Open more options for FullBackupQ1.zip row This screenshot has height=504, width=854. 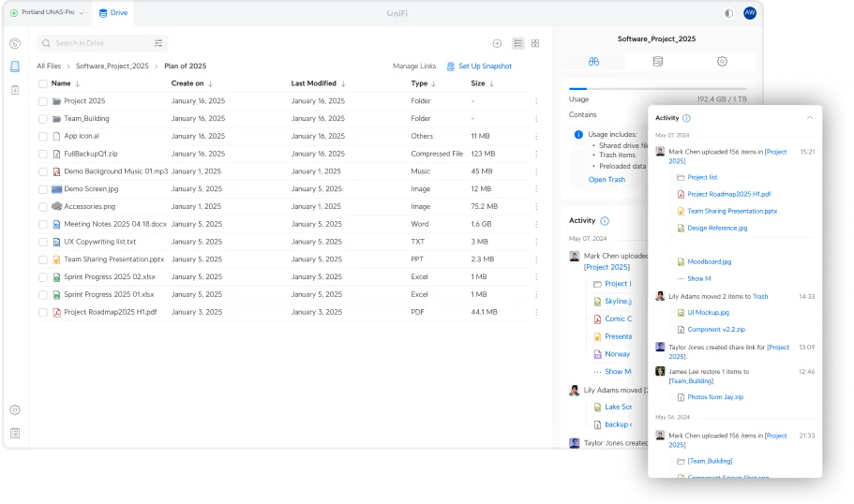point(536,154)
